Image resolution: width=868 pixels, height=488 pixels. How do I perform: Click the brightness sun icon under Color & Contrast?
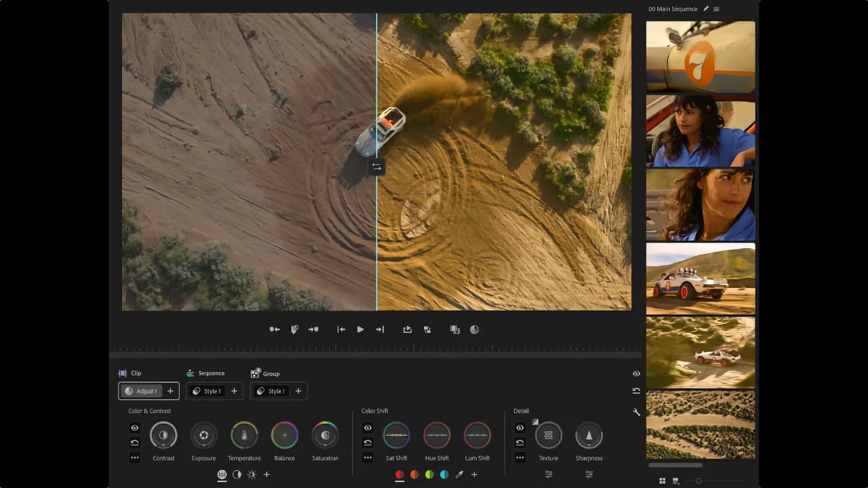(252, 474)
